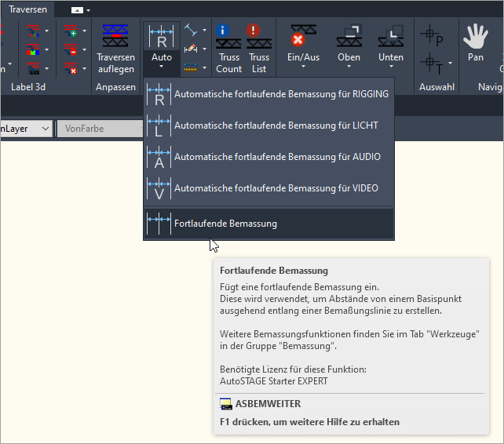Switch to the Traversen ribbon tab

pos(27,9)
